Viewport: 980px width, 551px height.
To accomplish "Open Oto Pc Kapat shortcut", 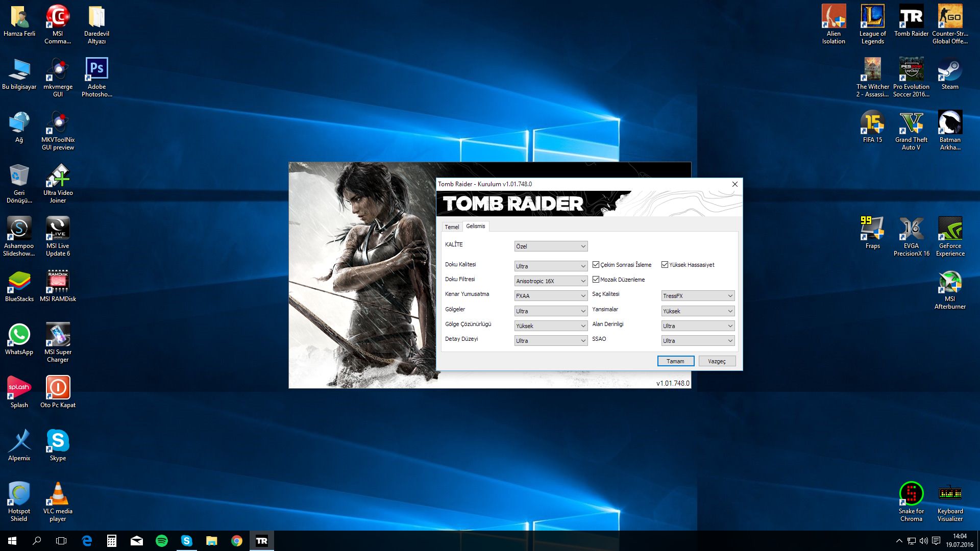I will pyautogui.click(x=58, y=392).
